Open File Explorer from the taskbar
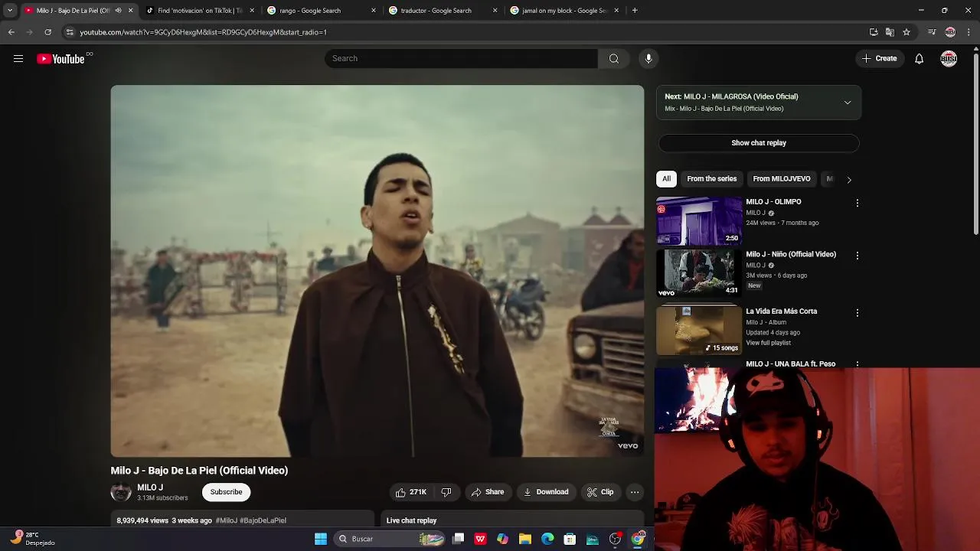The height and width of the screenshot is (551, 980). (x=525, y=539)
